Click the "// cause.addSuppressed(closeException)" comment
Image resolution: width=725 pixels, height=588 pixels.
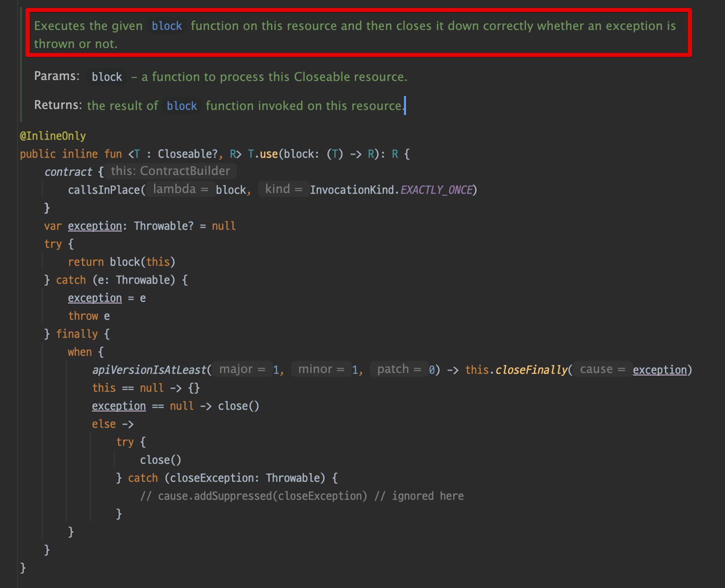254,496
